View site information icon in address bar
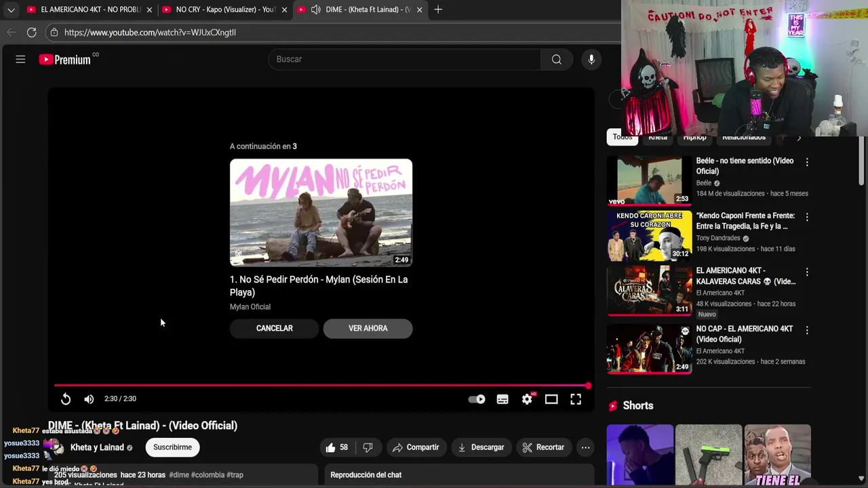This screenshot has height=488, width=868. pyautogui.click(x=54, y=32)
